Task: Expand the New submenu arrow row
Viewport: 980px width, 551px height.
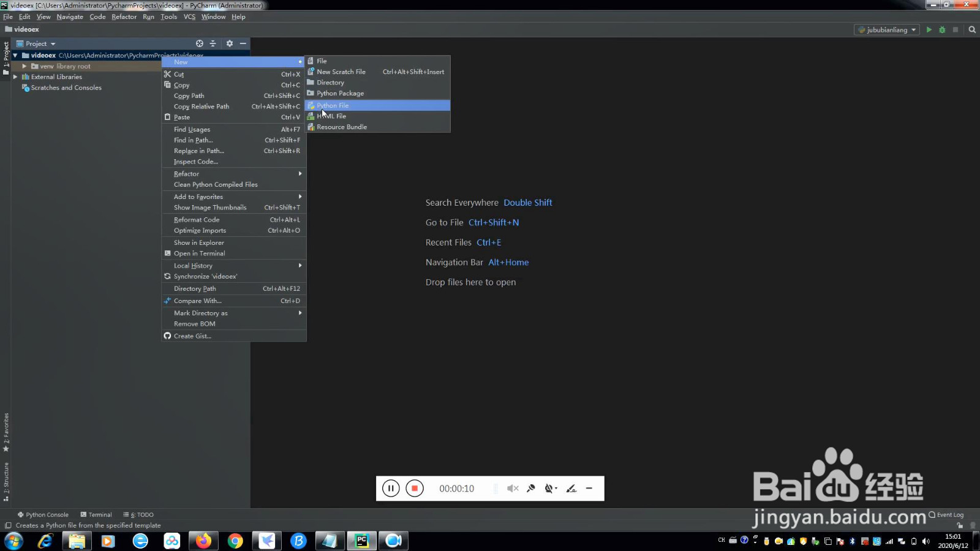Action: [x=234, y=62]
